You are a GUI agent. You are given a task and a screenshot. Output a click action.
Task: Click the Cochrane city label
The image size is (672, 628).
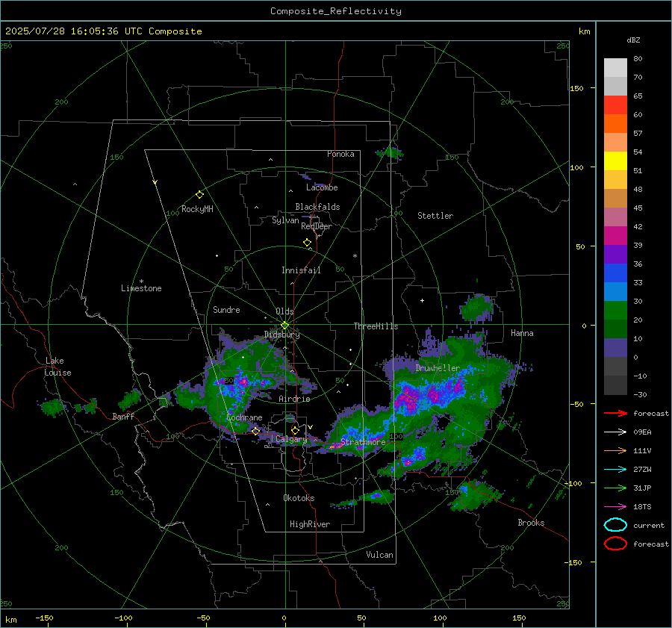[244, 417]
